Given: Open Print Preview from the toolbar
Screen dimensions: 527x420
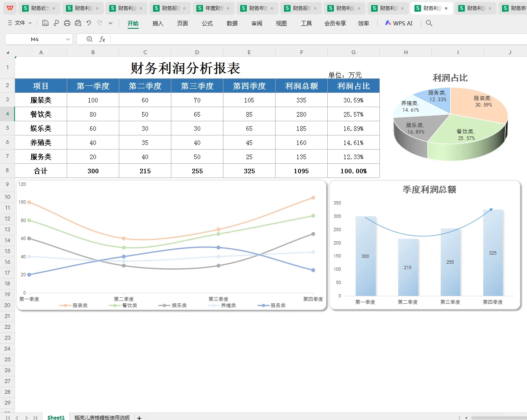Looking at the screenshot, I should 78,23.
